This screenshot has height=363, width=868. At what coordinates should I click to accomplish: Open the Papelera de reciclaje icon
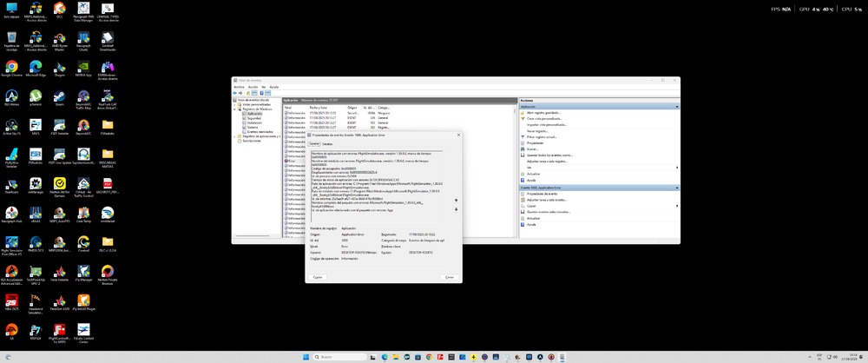pyautogui.click(x=12, y=39)
